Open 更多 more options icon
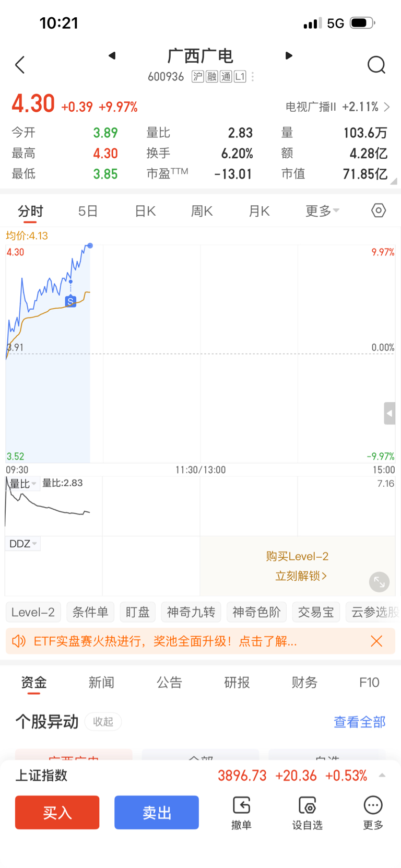The width and height of the screenshot is (401, 868). pos(373,813)
